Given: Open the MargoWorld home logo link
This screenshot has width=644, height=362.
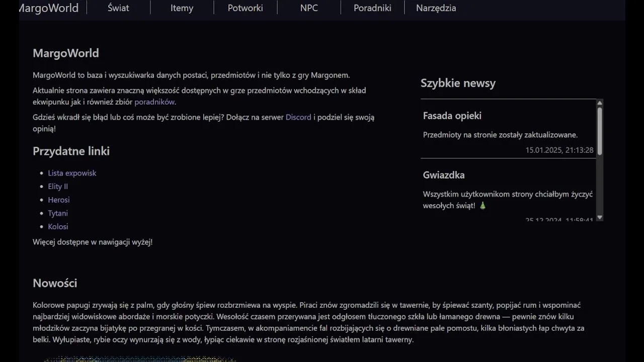Looking at the screenshot, I should pyautogui.click(x=49, y=8).
